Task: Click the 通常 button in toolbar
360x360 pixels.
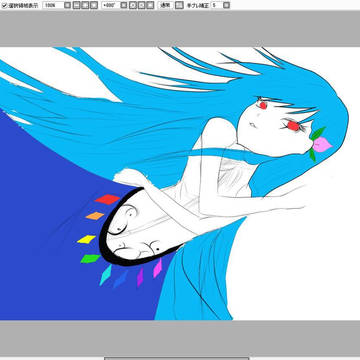Action: pos(165,5)
